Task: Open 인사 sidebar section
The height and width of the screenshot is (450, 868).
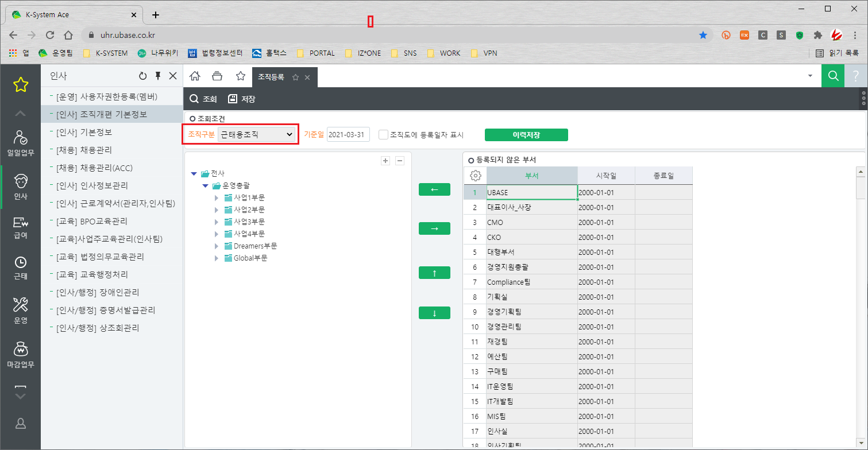Action: 21,187
